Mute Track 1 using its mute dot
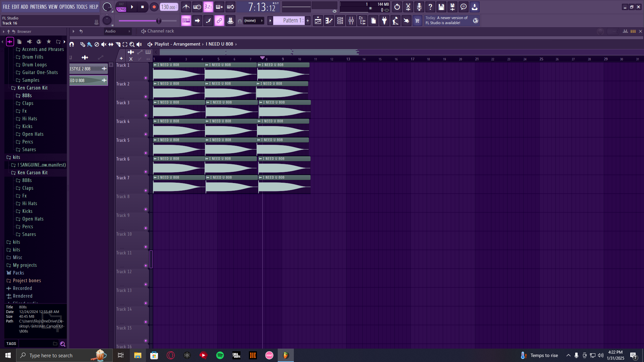This screenshot has width=644, height=362. (x=146, y=78)
